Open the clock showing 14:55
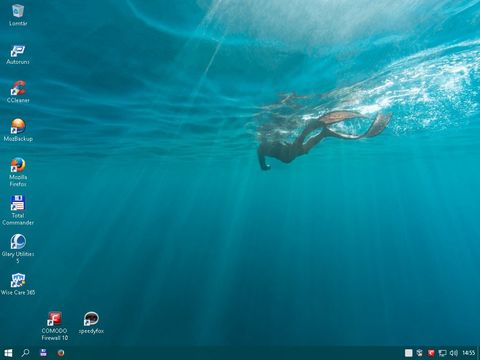The image size is (480, 360). click(x=469, y=353)
